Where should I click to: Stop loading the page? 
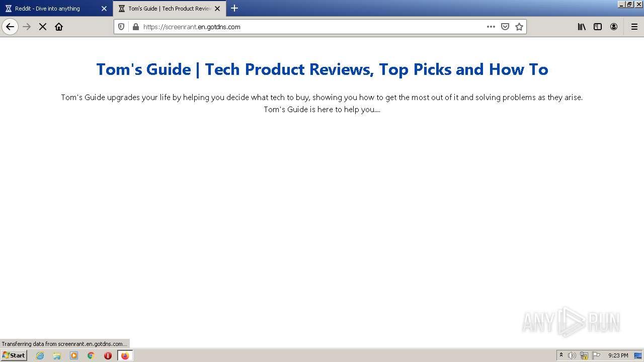coord(43,27)
